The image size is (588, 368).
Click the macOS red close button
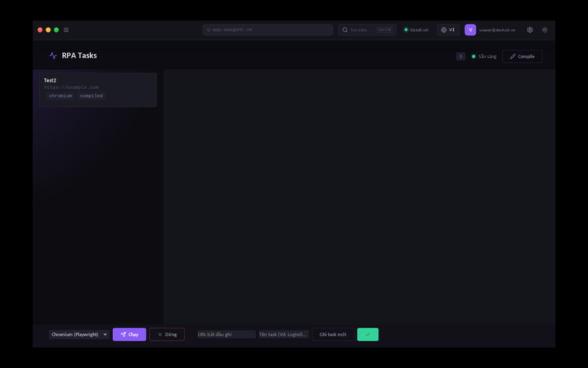point(40,30)
